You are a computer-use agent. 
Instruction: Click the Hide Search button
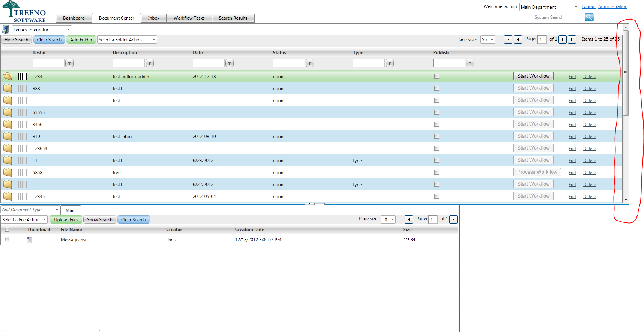point(16,40)
